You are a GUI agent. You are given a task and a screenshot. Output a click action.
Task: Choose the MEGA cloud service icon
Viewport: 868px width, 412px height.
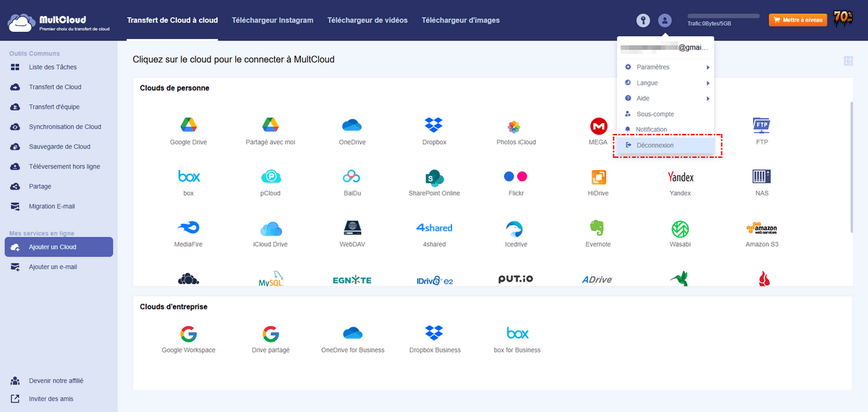click(x=598, y=126)
